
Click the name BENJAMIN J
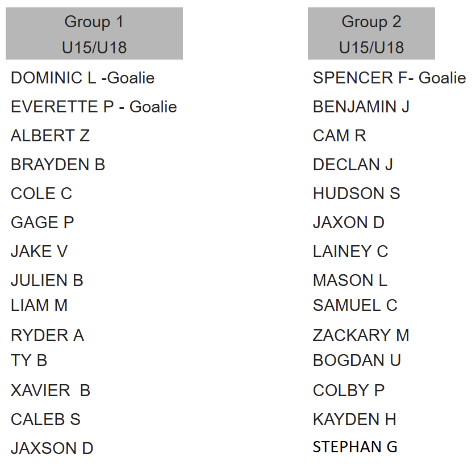coord(361,107)
